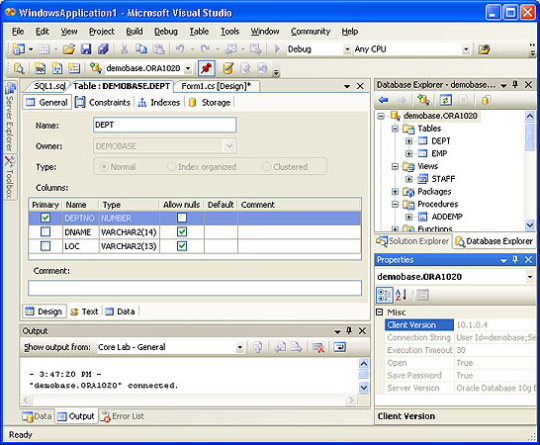Click the Save All toolbar icon
This screenshot has height=445, width=540.
(x=103, y=49)
